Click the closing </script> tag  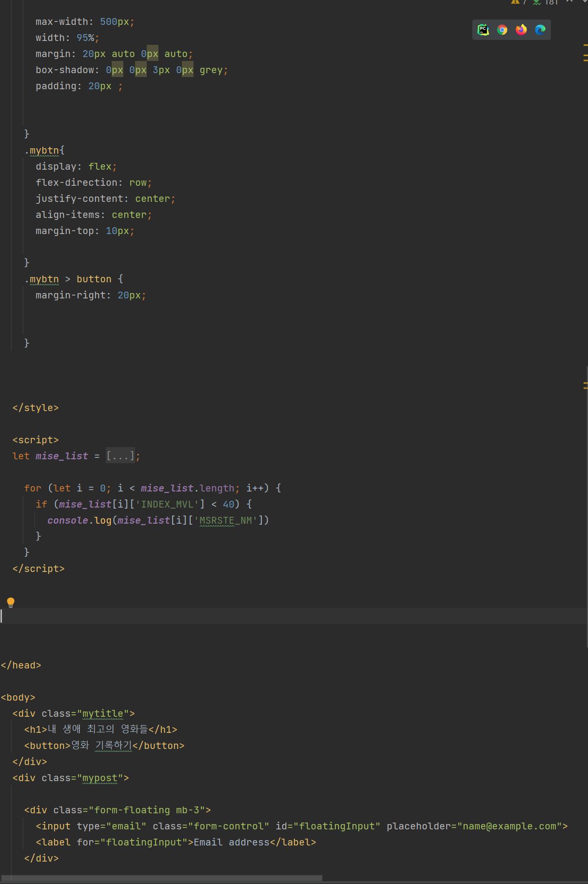[x=39, y=569]
